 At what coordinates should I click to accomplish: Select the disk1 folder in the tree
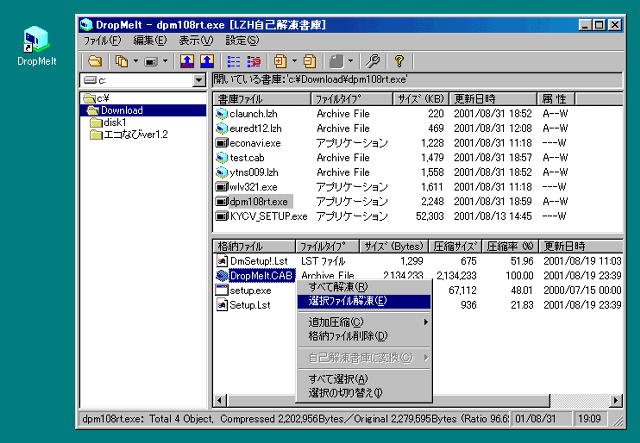click(x=108, y=122)
